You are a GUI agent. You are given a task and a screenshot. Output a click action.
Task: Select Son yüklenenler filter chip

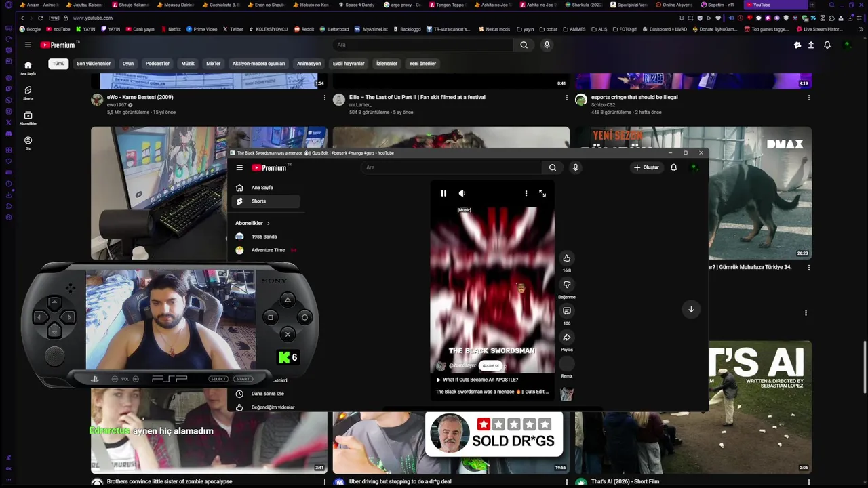[x=94, y=64]
